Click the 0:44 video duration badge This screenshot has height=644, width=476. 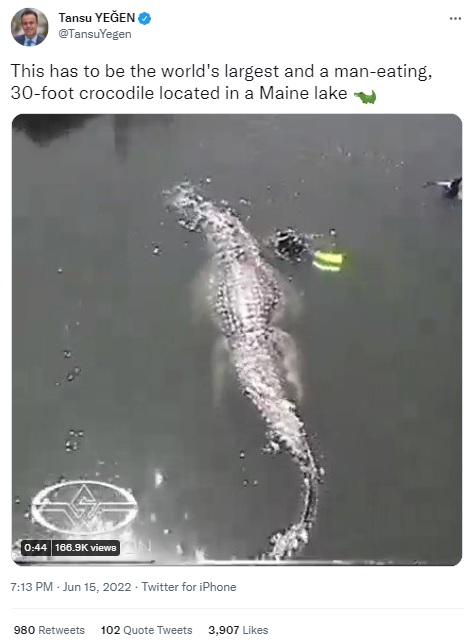pos(35,547)
